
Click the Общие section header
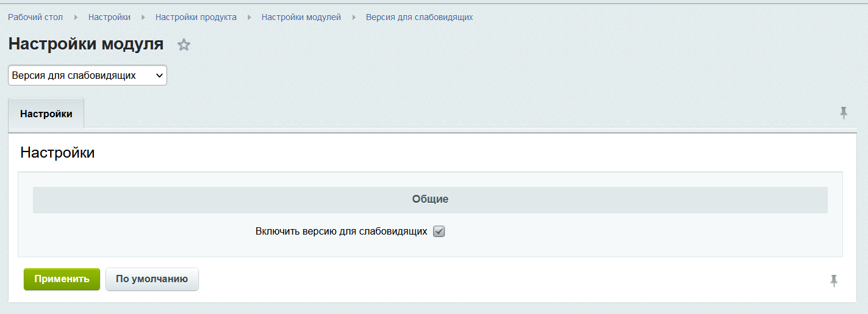tap(430, 199)
